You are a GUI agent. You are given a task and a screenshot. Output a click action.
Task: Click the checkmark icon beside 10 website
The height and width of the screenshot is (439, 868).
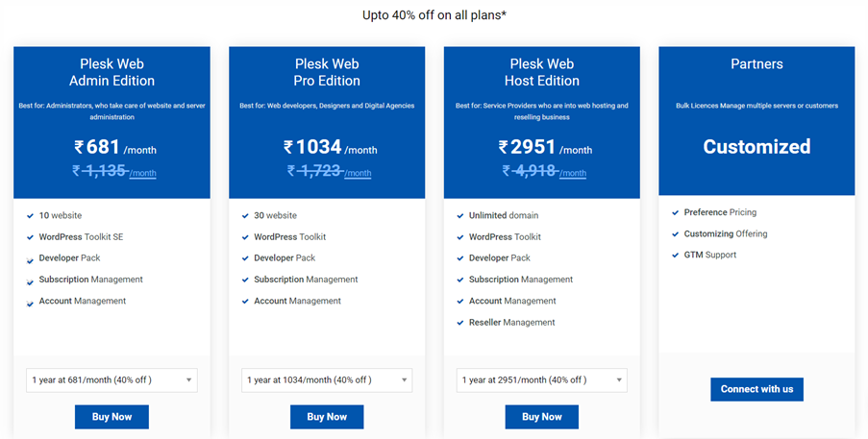click(31, 215)
